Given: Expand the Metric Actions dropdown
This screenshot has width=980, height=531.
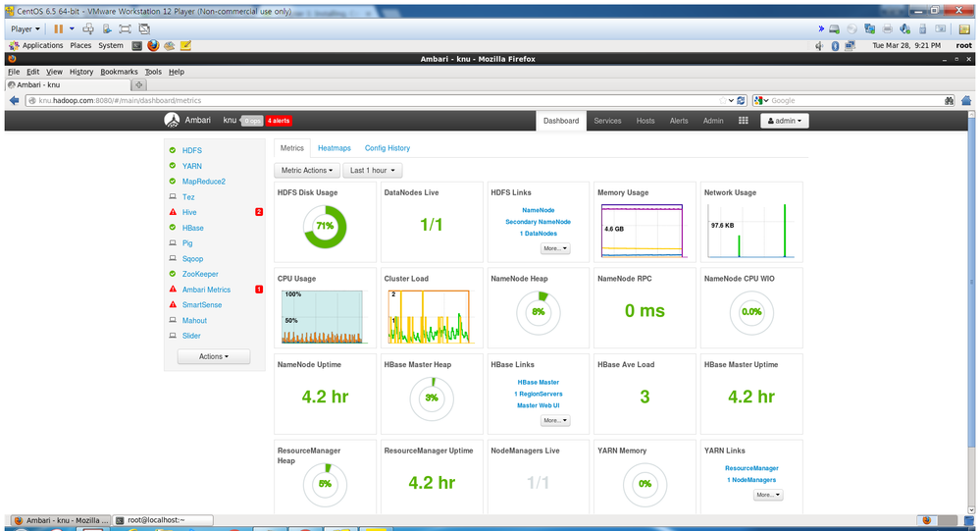Looking at the screenshot, I should (308, 170).
